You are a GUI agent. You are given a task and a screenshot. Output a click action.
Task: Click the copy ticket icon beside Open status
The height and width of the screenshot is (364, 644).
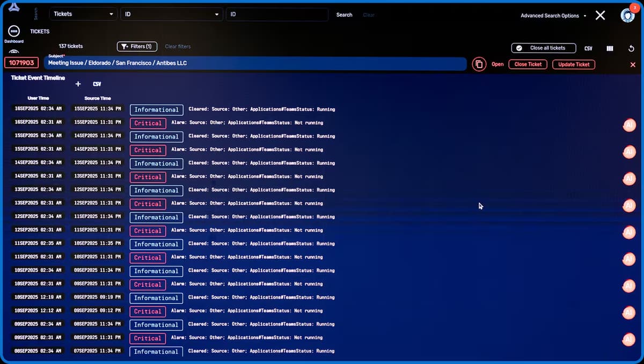click(x=479, y=64)
